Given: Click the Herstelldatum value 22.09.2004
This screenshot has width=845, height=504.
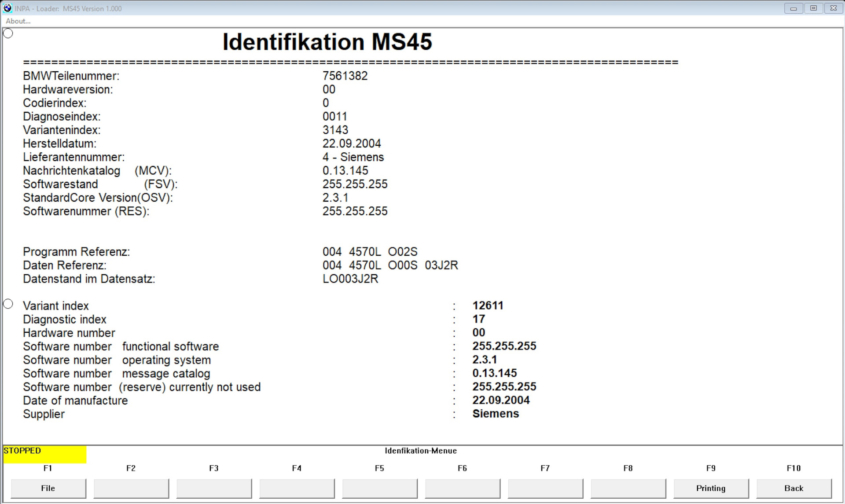Looking at the screenshot, I should coord(352,143).
